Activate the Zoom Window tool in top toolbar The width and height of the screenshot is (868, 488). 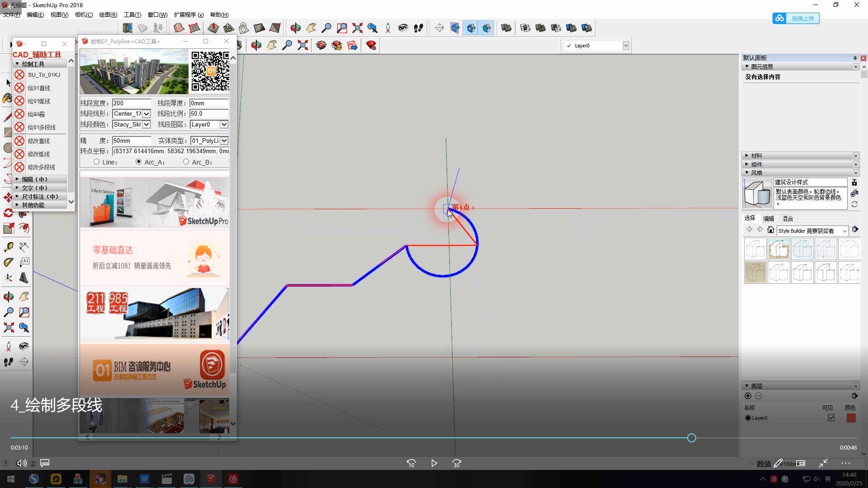click(342, 28)
